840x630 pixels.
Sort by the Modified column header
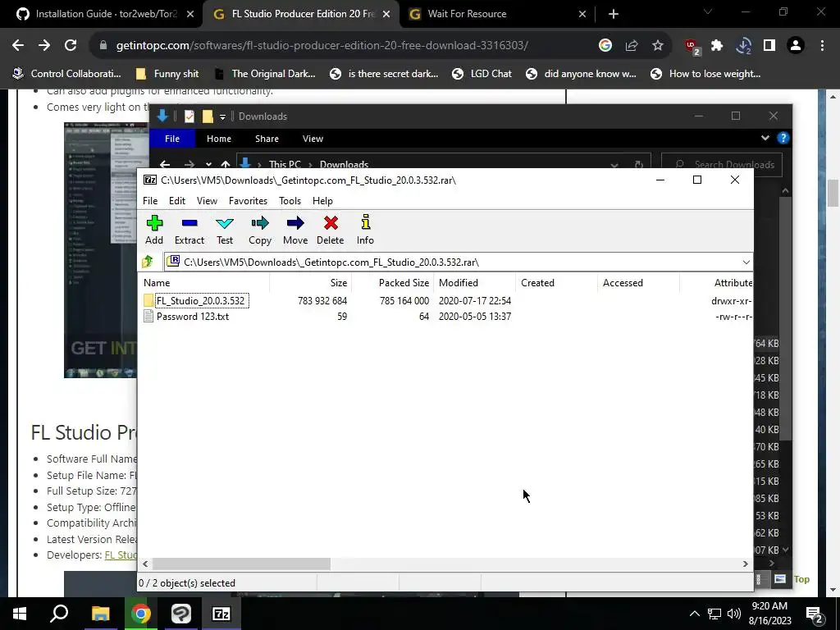click(475, 283)
